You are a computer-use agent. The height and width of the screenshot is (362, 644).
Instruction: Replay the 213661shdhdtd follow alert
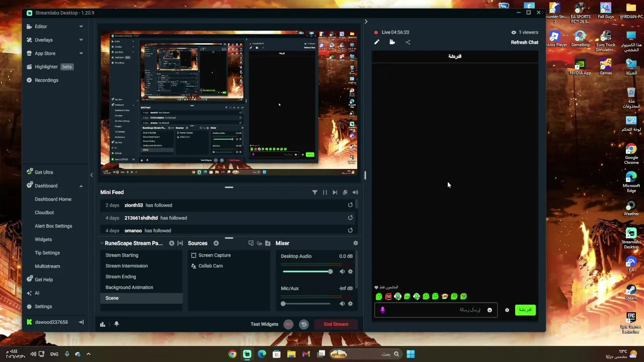point(350,218)
